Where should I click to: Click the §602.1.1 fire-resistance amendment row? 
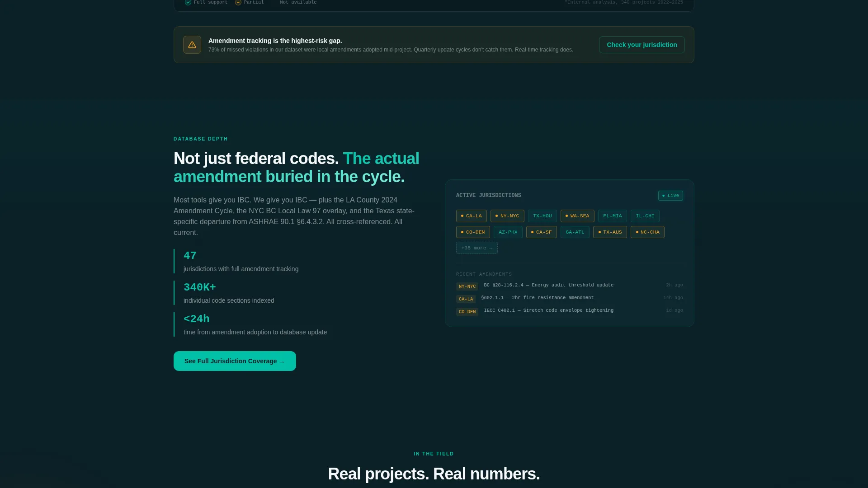570,298
